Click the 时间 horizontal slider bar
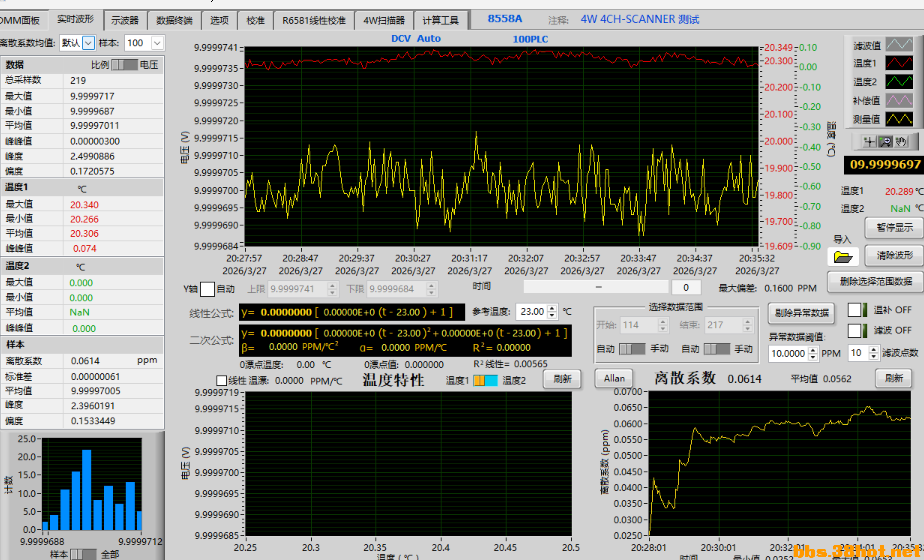 click(596, 287)
